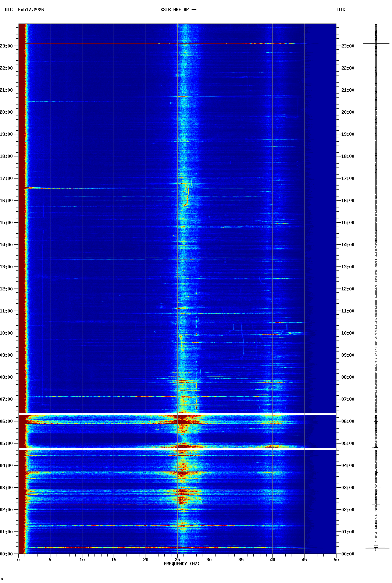Image resolution: width=392 pixels, height=583 pixels.
Task: Click the 40 Hz tick label on frequency axis
Action: [x=272, y=560]
